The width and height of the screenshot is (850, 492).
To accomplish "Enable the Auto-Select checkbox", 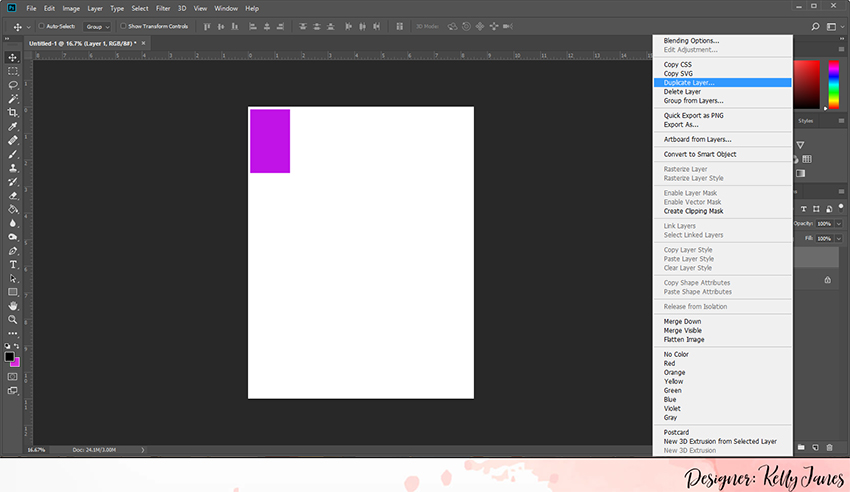I will (41, 26).
